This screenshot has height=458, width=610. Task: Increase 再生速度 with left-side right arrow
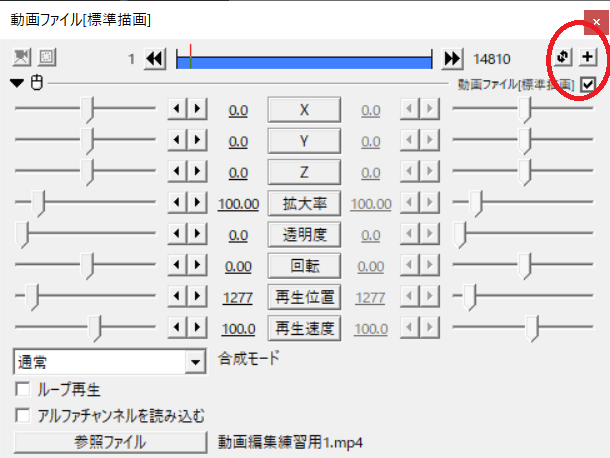[197, 327]
